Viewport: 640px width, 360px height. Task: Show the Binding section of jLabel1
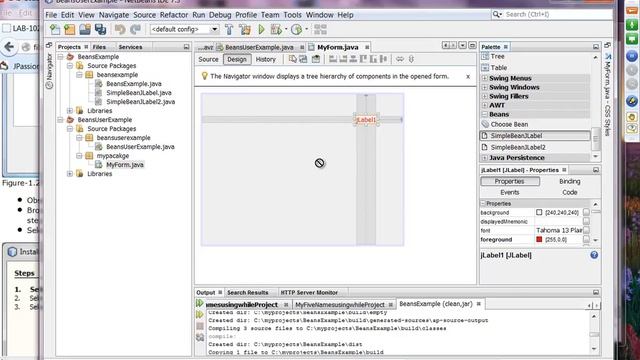[569, 181]
